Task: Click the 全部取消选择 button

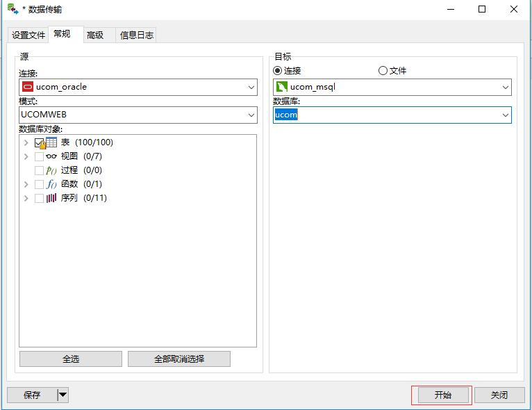Action: (x=179, y=359)
